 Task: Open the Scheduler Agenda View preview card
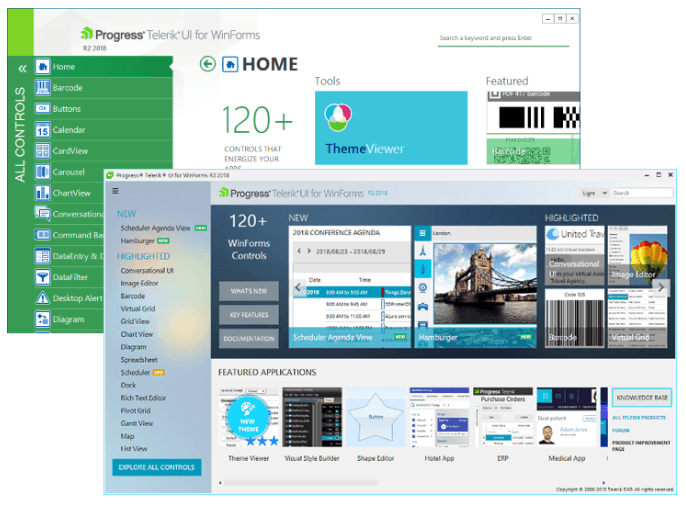tap(350, 287)
